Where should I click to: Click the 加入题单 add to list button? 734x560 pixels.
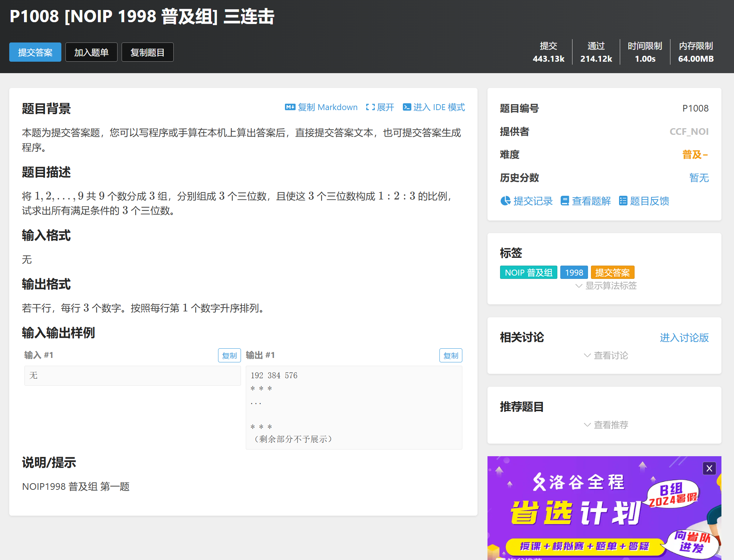tap(91, 52)
